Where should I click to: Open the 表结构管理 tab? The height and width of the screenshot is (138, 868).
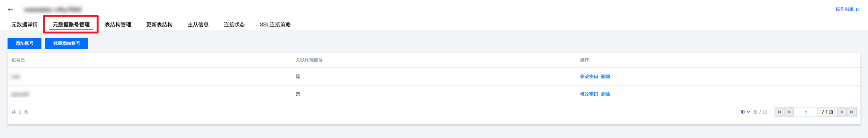click(x=118, y=25)
